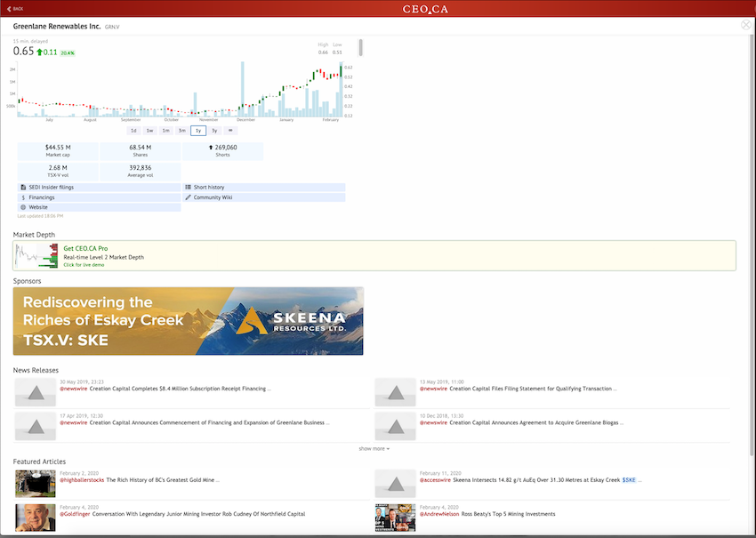Expand news releases with show more
The height and width of the screenshot is (538, 756).
374,449
